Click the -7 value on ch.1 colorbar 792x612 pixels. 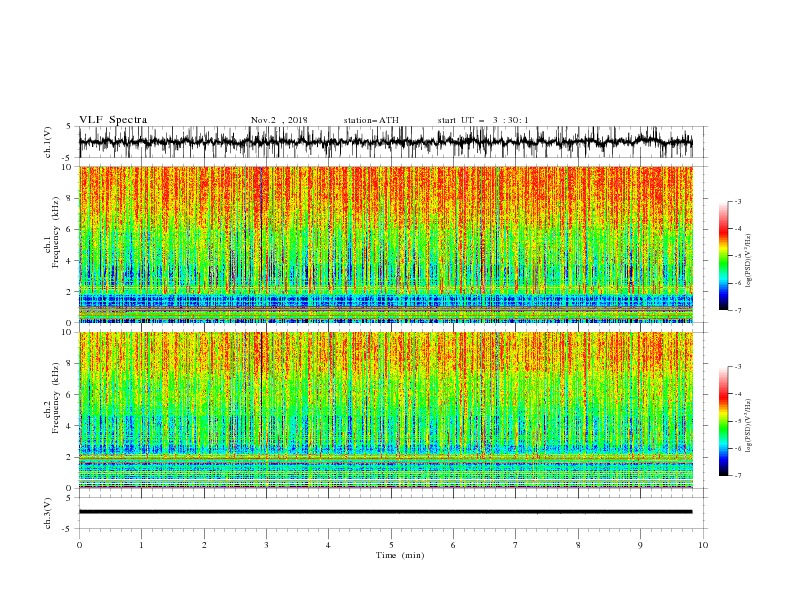[x=737, y=311]
